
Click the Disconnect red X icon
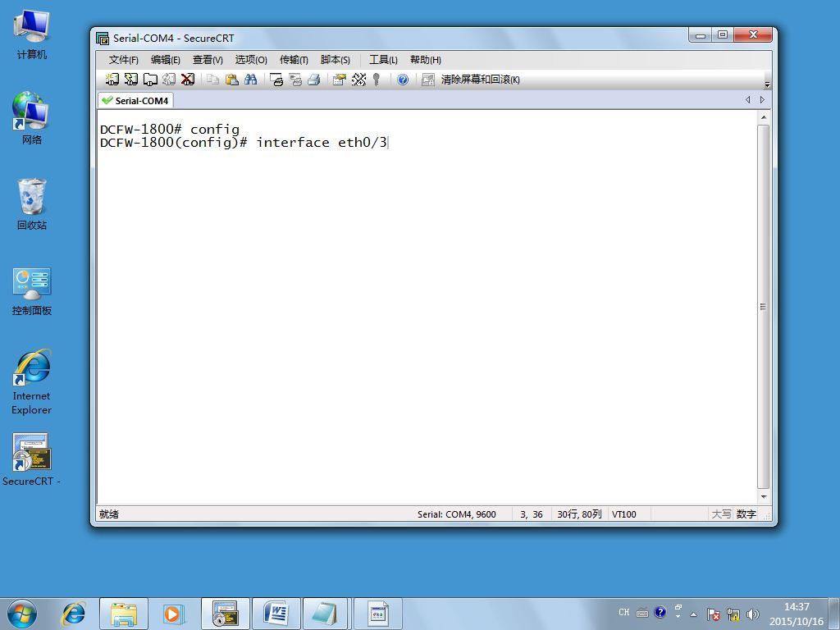[x=188, y=80]
